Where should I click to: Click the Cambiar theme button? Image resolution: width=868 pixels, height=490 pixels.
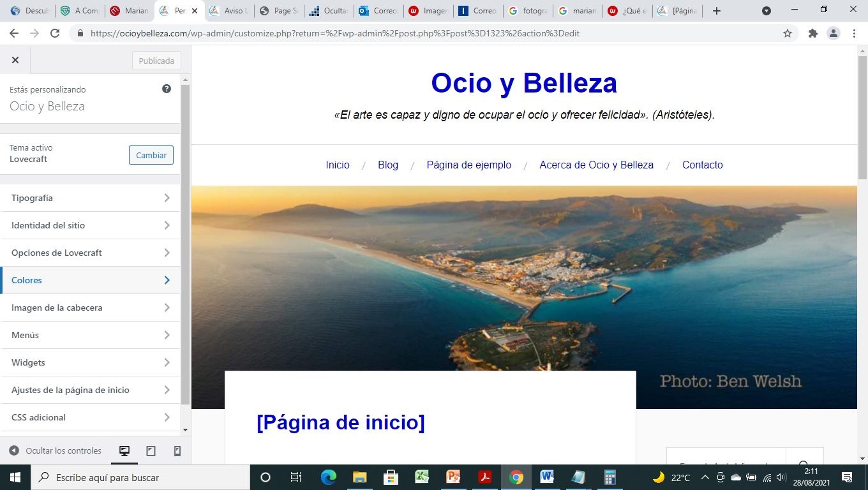[151, 155]
